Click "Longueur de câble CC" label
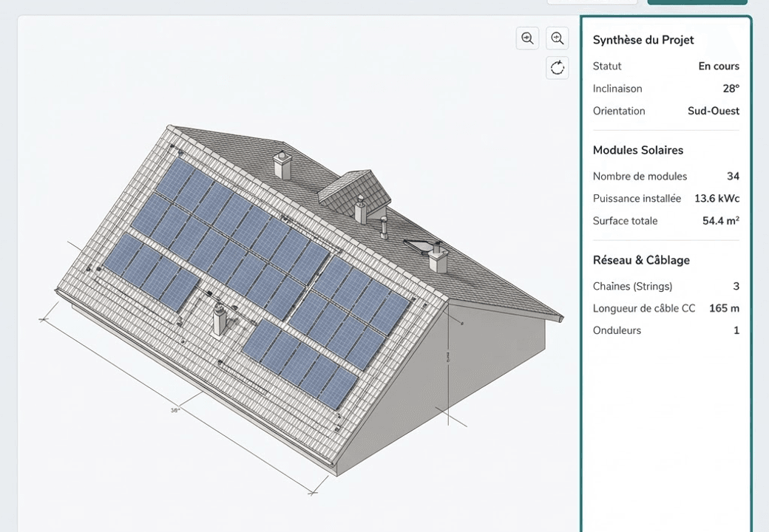Screen dimensions: 769x532 [643, 308]
